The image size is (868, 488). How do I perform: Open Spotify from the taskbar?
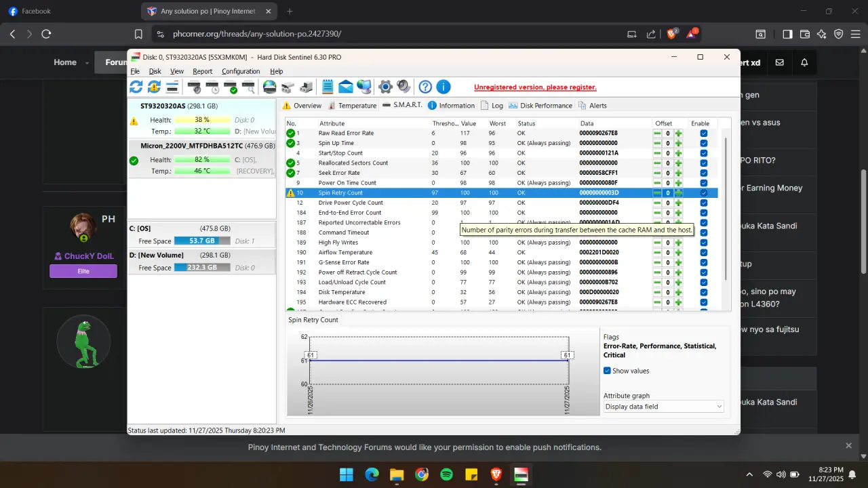tap(446, 474)
